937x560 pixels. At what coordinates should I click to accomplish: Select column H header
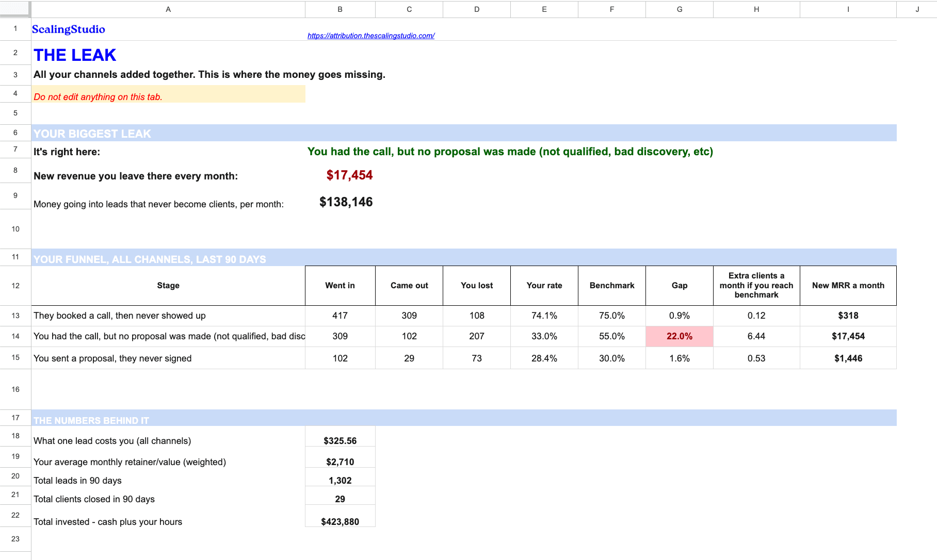coord(756,9)
